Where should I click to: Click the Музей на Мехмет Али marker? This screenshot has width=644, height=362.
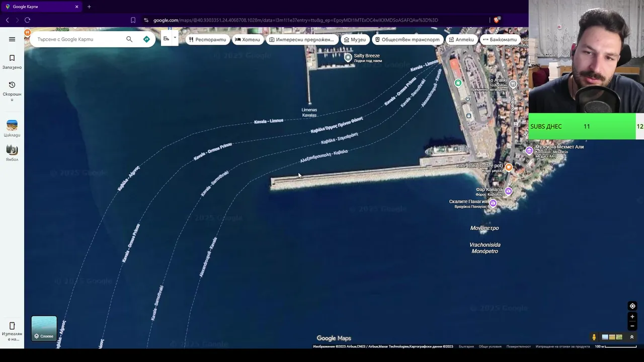point(529,150)
